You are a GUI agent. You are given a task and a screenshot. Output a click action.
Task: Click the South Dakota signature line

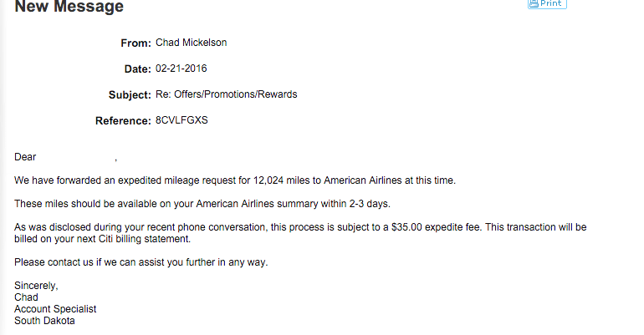coord(44,321)
